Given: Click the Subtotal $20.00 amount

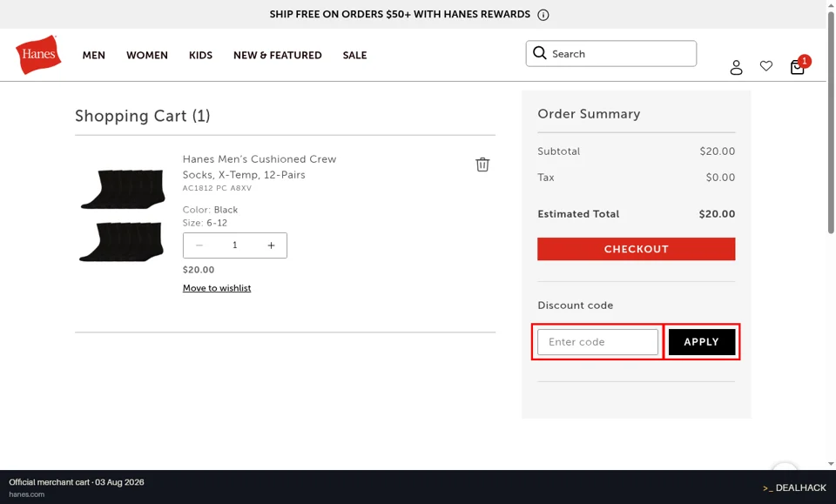Looking at the screenshot, I should [x=717, y=151].
